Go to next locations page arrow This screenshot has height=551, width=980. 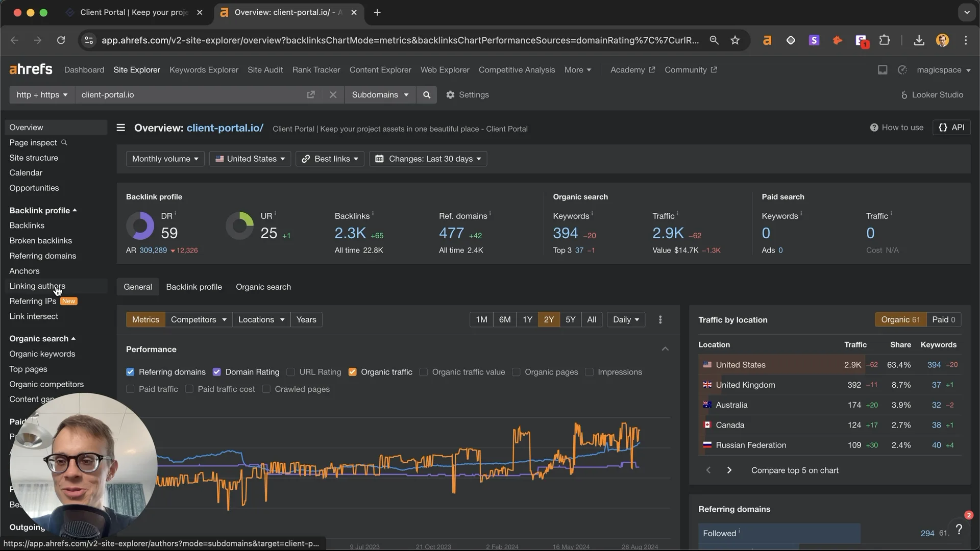[729, 470]
